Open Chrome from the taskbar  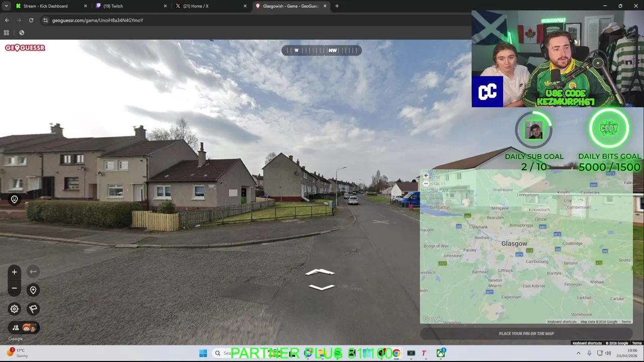(x=396, y=353)
